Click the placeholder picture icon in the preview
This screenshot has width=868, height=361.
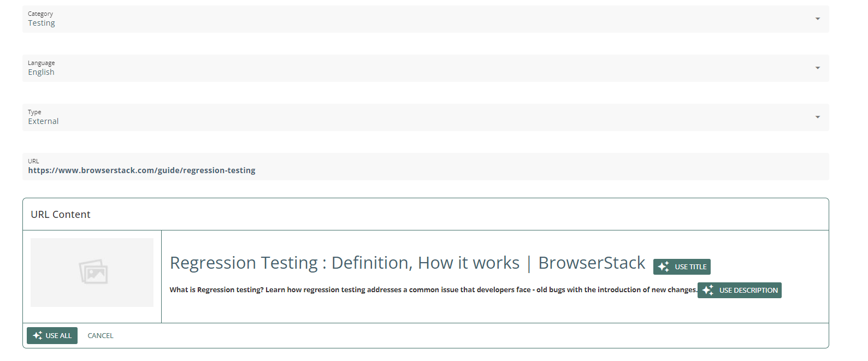(93, 272)
